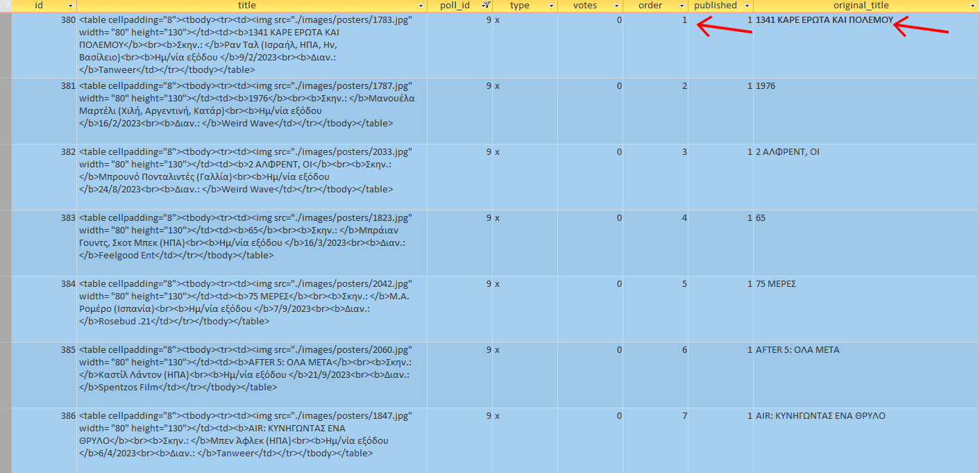
Task: Open the published column dropdown arrow
Action: click(x=747, y=6)
